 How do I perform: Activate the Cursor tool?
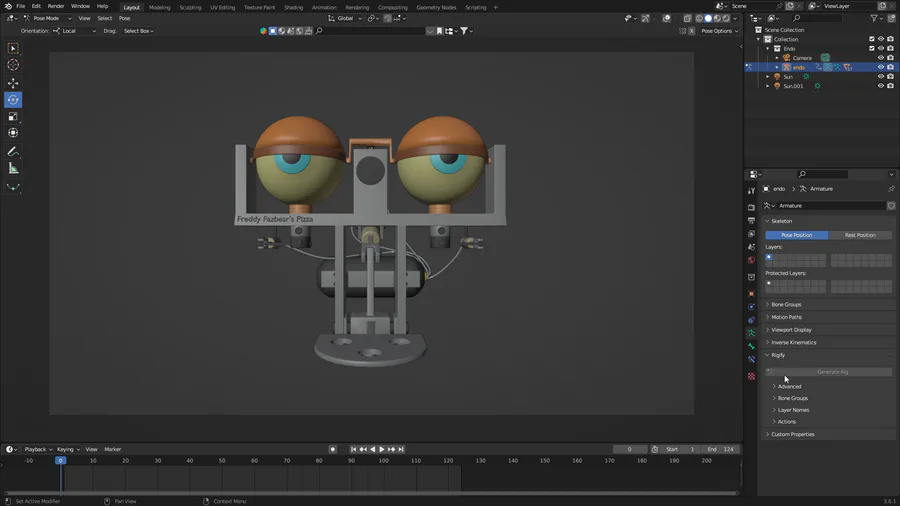point(13,65)
